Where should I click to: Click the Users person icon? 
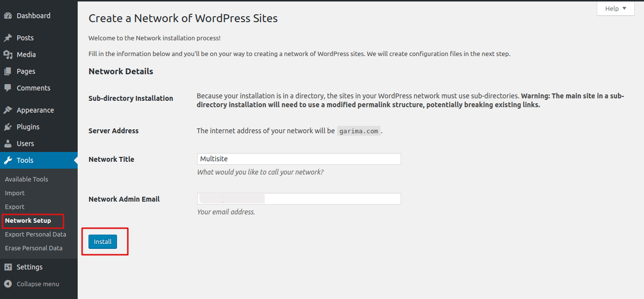[x=8, y=144]
